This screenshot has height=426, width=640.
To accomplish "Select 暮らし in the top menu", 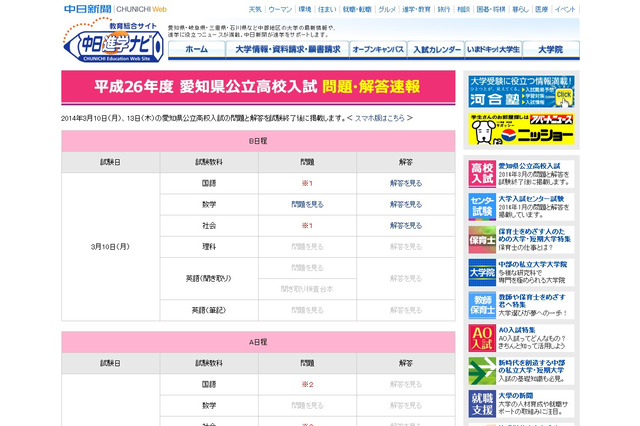I will point(520,9).
